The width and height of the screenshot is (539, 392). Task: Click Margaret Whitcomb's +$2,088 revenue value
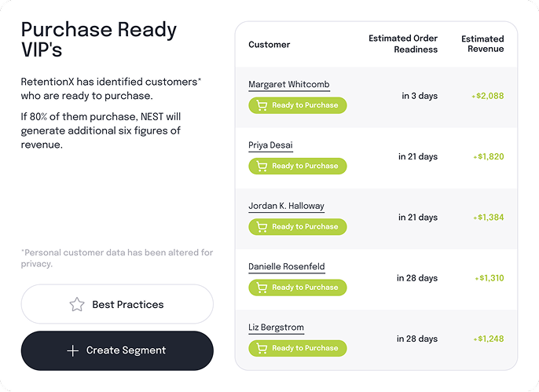(x=488, y=96)
